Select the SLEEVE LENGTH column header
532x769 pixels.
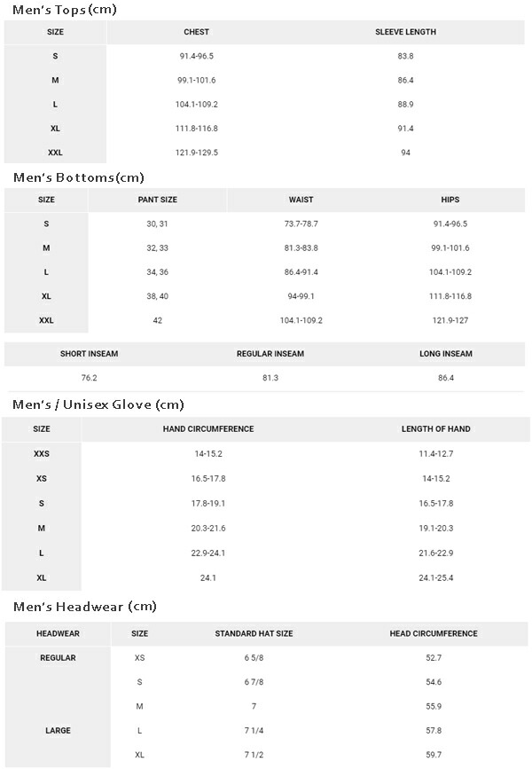(405, 32)
